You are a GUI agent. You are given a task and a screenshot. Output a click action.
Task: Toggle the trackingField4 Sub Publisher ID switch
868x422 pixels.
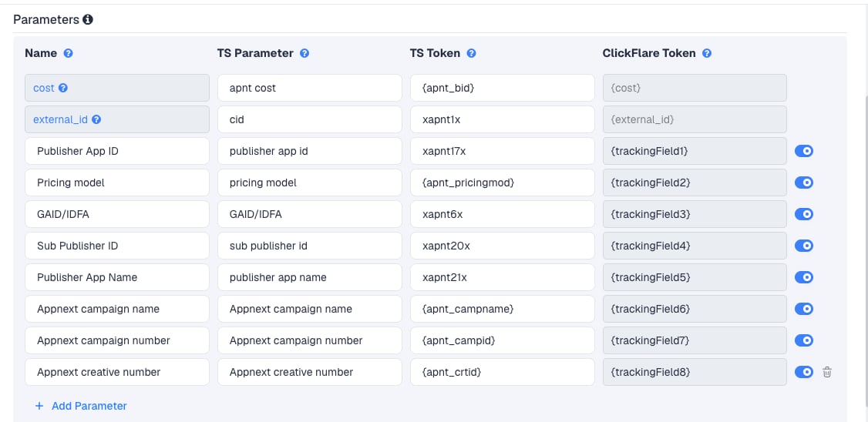click(x=804, y=246)
